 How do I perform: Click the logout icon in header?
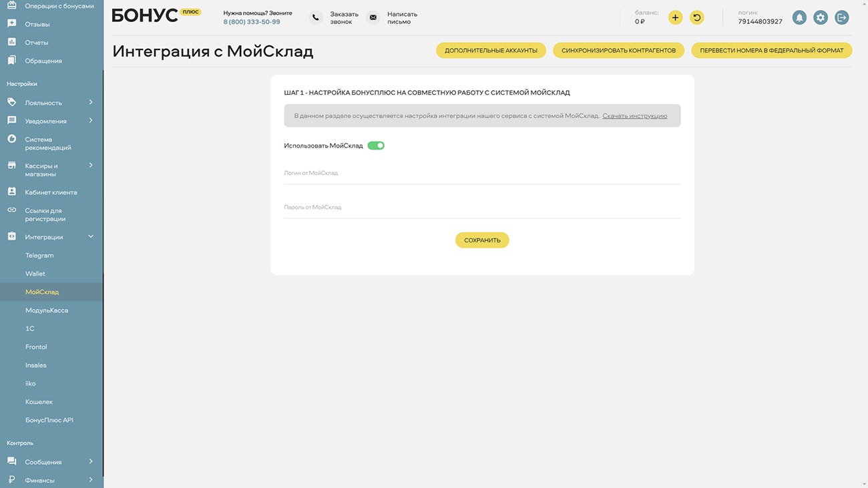pyautogui.click(x=842, y=18)
